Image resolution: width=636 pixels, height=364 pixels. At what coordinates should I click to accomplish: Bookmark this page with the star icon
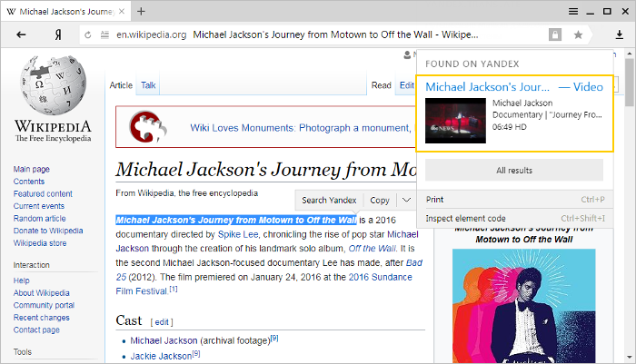click(x=578, y=34)
